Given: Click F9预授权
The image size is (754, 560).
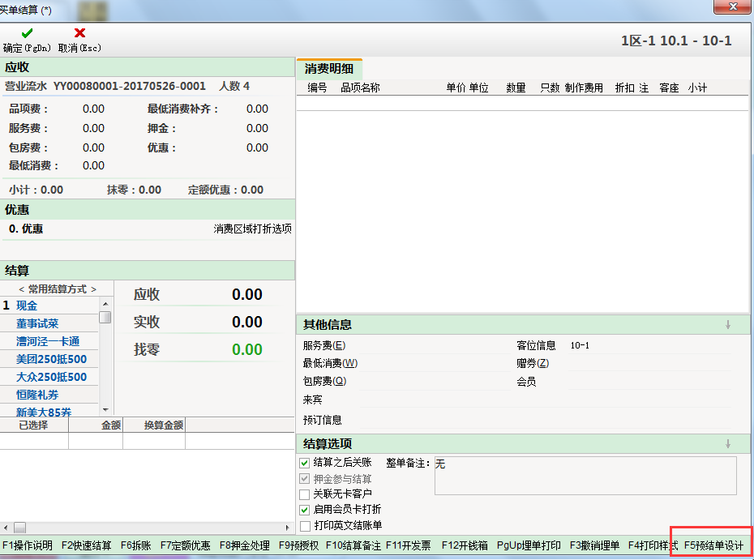Looking at the screenshot, I should 298,545.
